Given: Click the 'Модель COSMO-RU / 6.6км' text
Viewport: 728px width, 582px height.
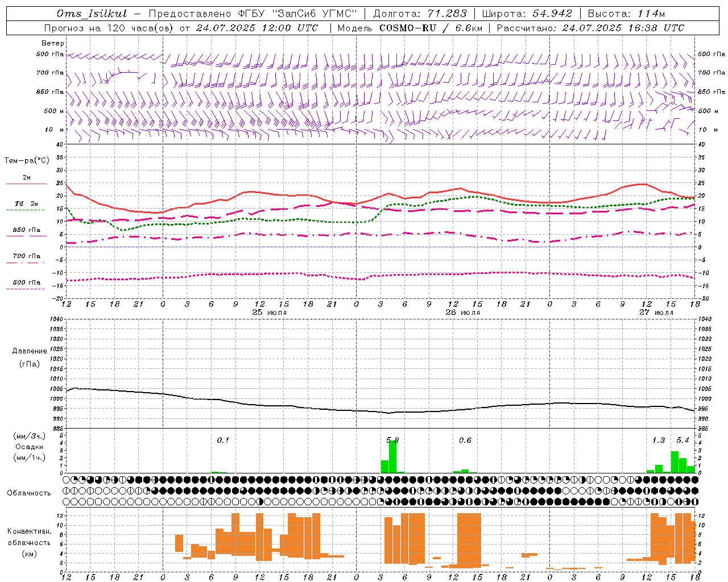Looking at the screenshot, I should (x=410, y=28).
